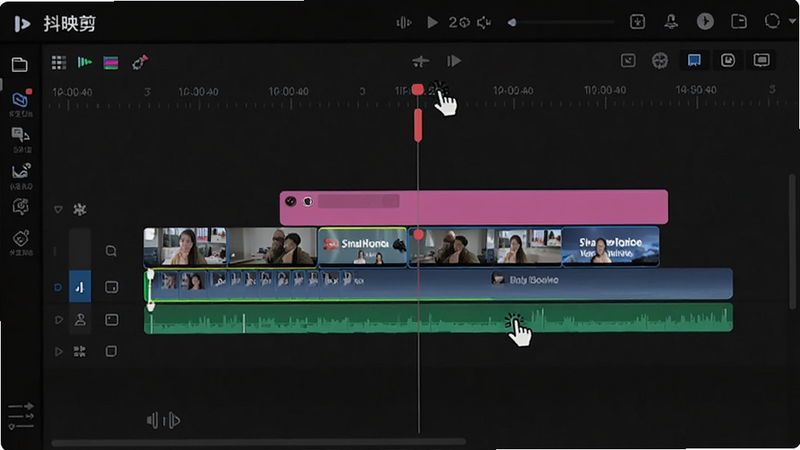This screenshot has width=800, height=450.
Task: Click the app logo in the top-left corner
Action: click(x=21, y=23)
